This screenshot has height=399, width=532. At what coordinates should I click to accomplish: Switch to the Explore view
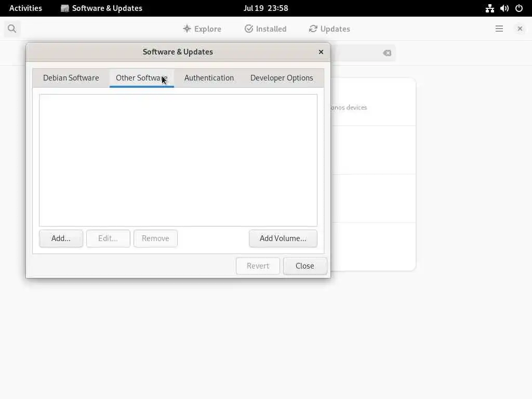click(202, 29)
